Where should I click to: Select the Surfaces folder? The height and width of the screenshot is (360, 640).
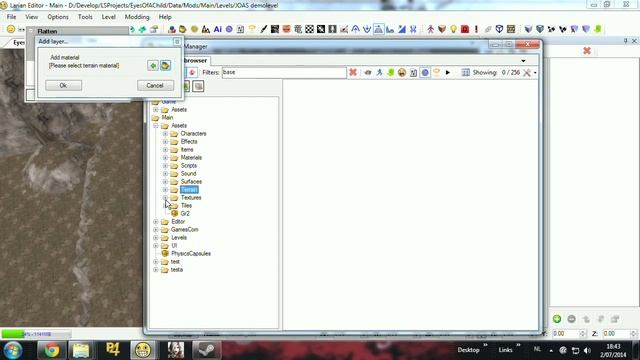[x=191, y=182]
